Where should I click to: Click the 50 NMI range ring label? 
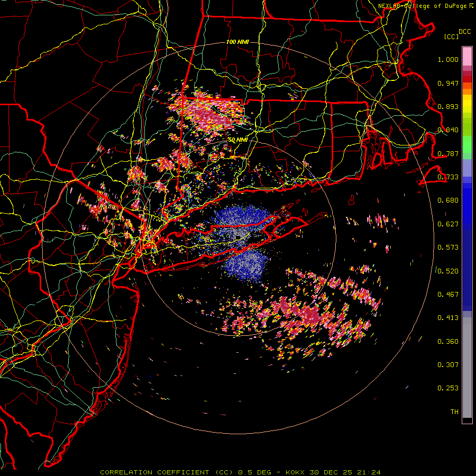237,140
